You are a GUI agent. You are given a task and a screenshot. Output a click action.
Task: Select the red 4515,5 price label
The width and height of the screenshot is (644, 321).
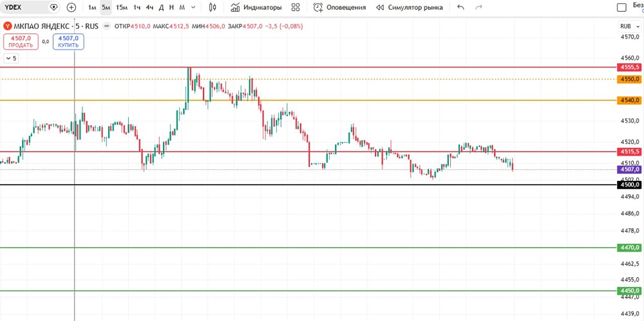629,151
